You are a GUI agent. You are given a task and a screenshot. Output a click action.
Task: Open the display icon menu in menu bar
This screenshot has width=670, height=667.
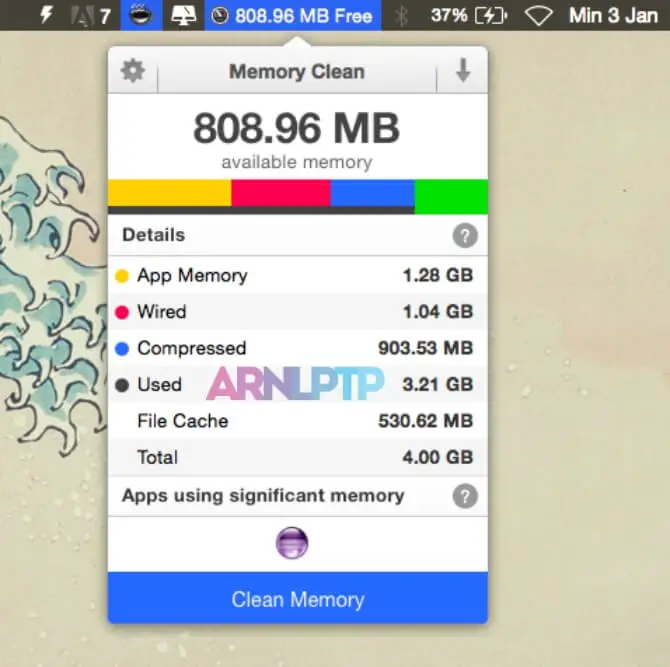(x=183, y=16)
